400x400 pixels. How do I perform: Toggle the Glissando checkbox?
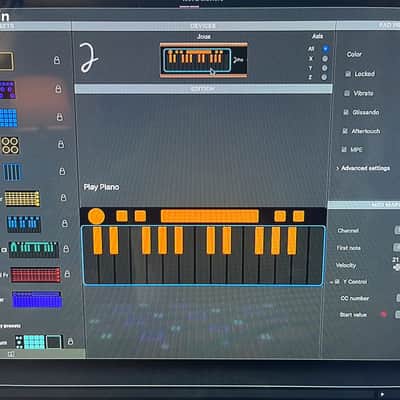346,112
